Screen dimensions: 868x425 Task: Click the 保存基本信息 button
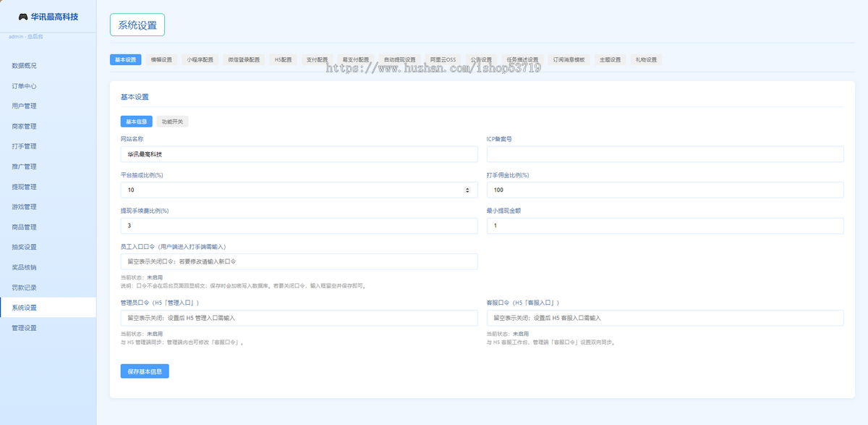(145, 371)
